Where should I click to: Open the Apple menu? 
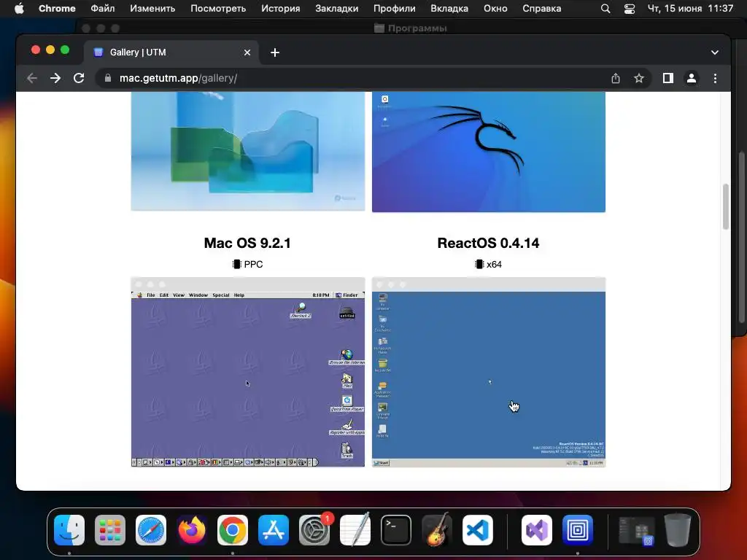point(19,9)
